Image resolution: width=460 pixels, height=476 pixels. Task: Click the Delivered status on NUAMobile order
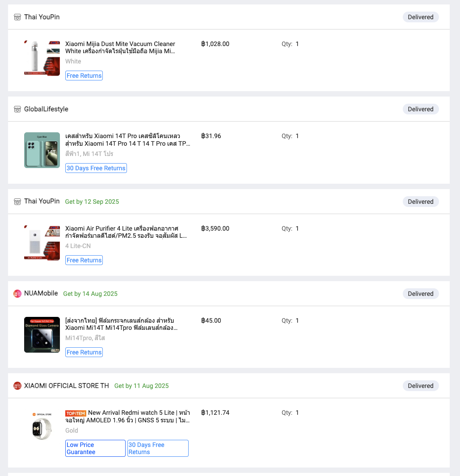421,294
